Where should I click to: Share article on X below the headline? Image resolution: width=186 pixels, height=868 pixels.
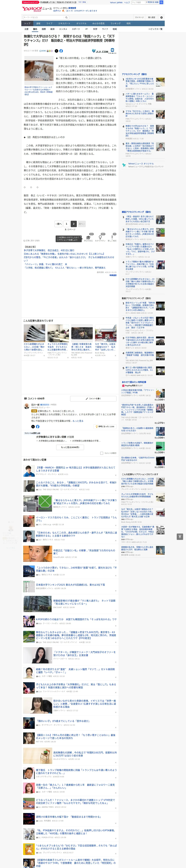(56, 51)
